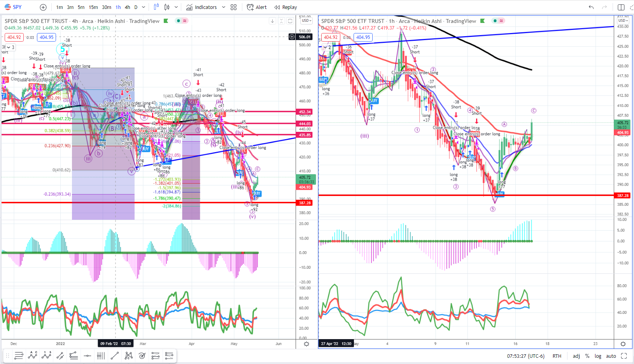634x364 pixels.
Task: Switch to the 1m timeframe
Action: tap(60, 7)
